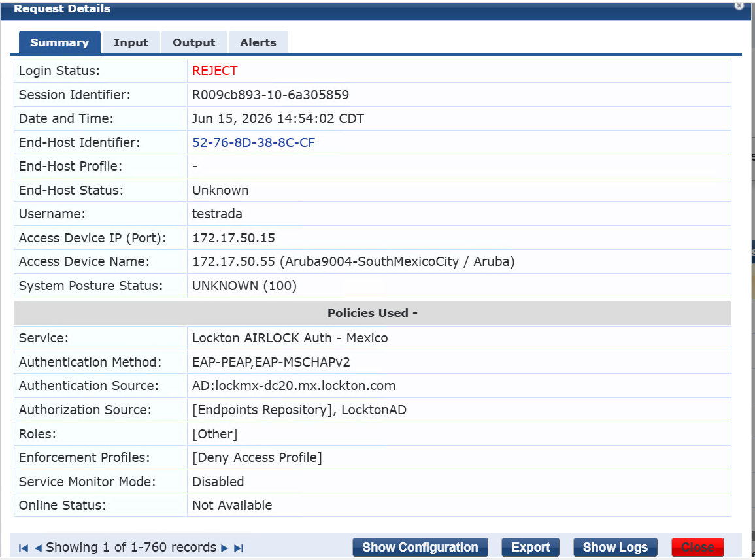The width and height of the screenshot is (755, 560).
Task: Select the Access Device IP 172.17.50.15
Action: 233,238
